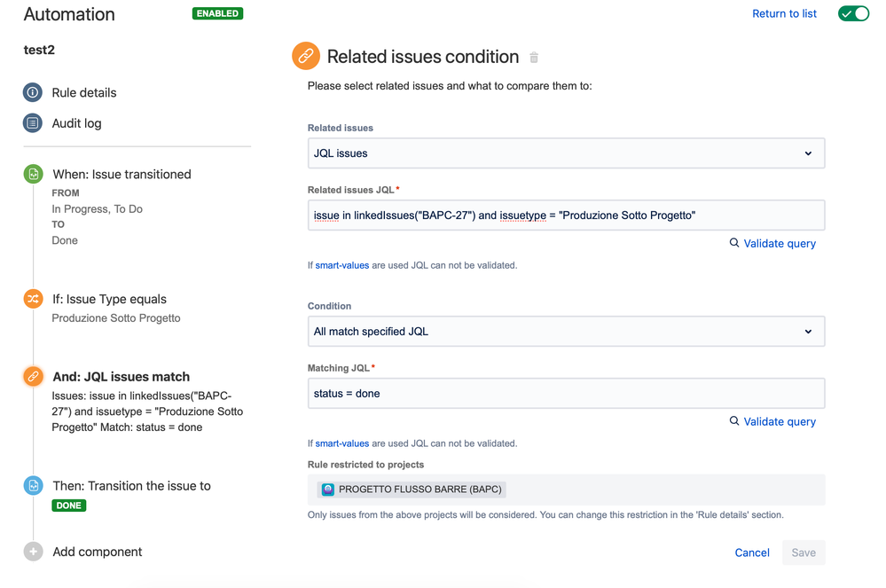Open smart-values link under Matching JQL
This screenshot has width=886, height=588.
click(x=341, y=443)
